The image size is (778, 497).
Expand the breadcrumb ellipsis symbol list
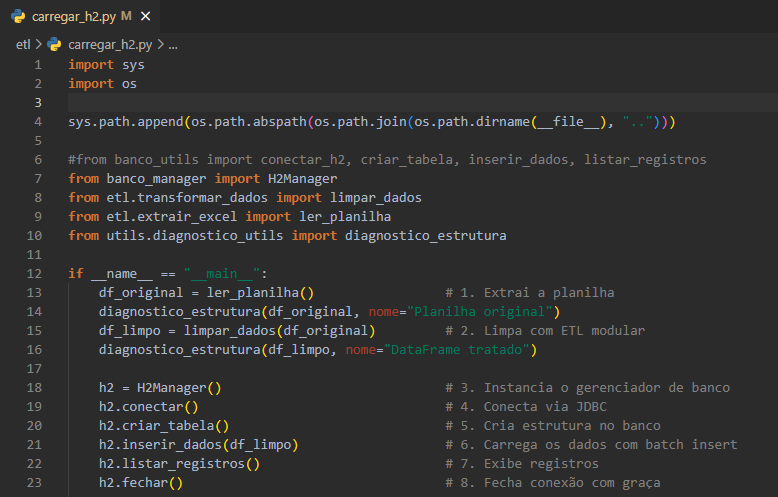[x=173, y=45]
